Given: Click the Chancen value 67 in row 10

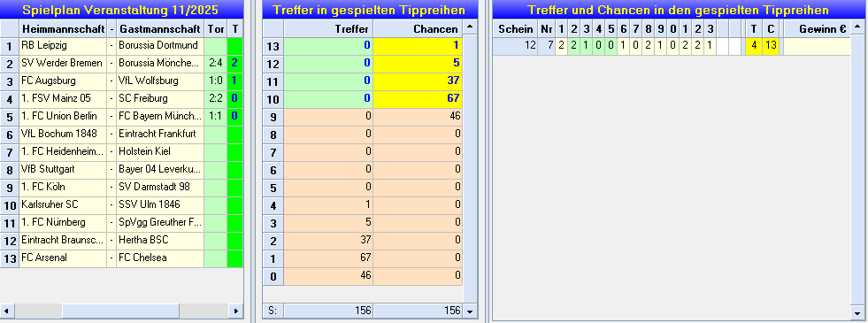Looking at the screenshot, I should coord(418,98).
